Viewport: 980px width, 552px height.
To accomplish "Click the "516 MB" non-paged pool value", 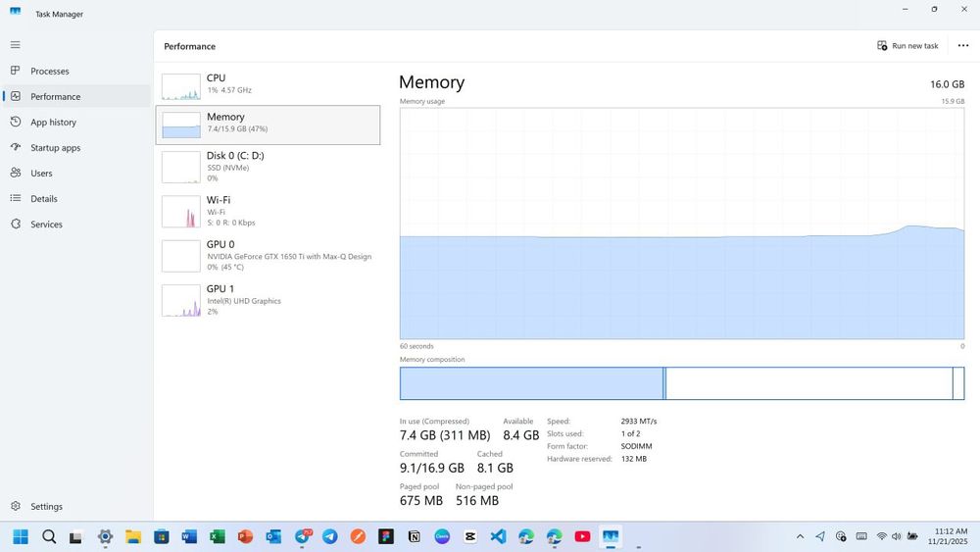I will tap(477, 501).
